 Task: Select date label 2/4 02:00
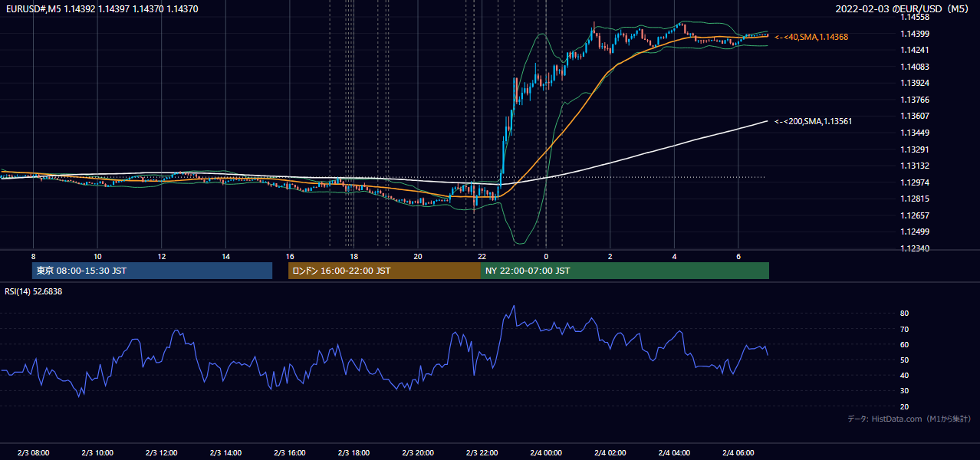pyautogui.click(x=610, y=453)
